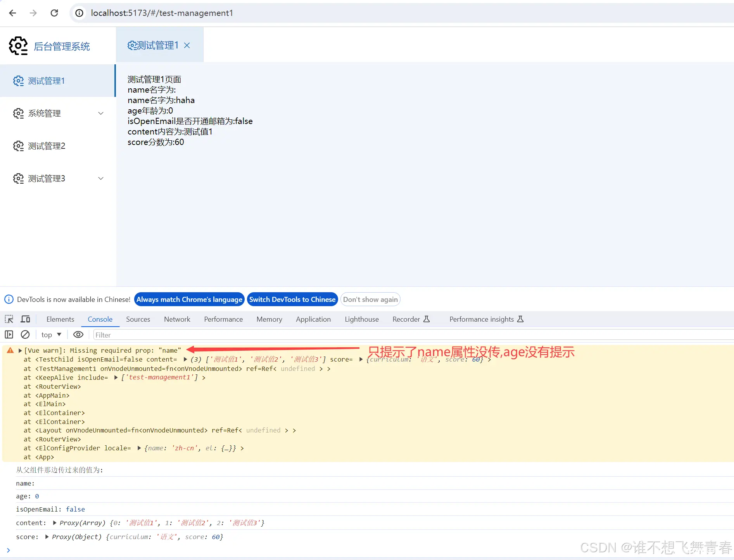
Task: Click Switch DevTools to Chinese button
Action: click(x=292, y=299)
